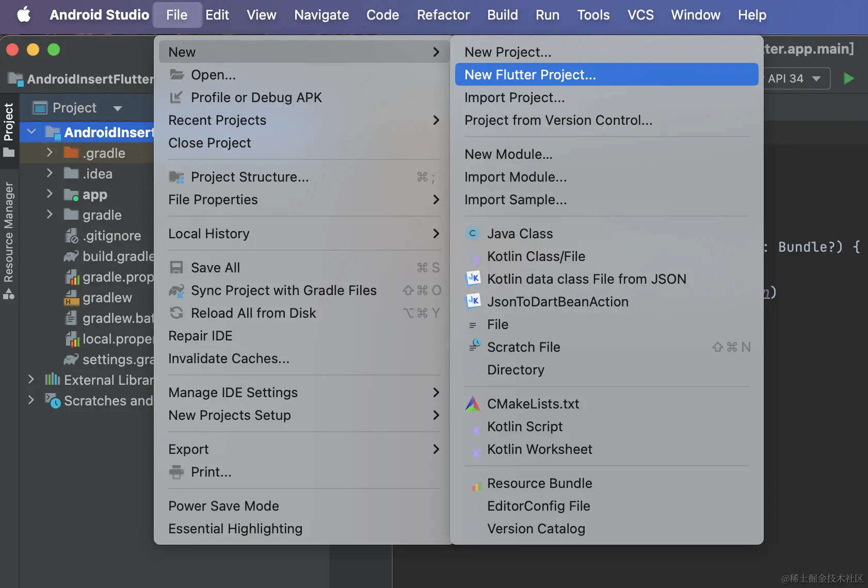
Task: Open the Build menu
Action: [x=503, y=14]
